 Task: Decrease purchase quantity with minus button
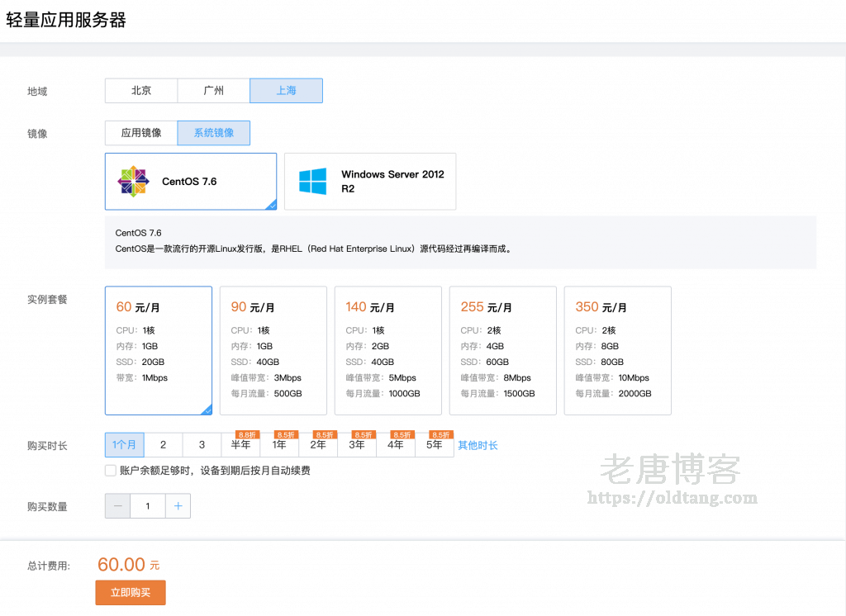(x=116, y=505)
